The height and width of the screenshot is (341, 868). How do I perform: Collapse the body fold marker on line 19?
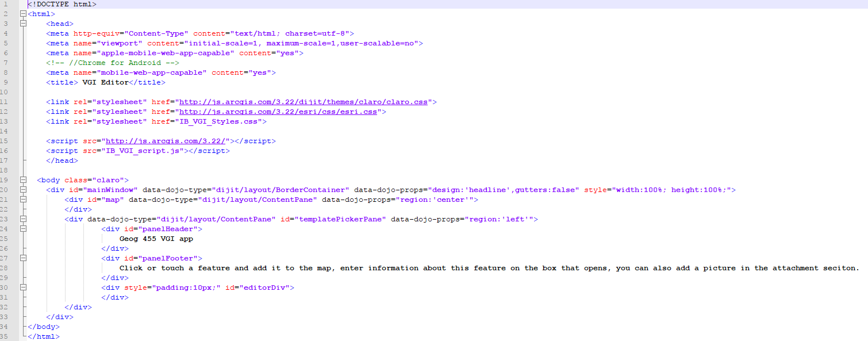coord(23,180)
